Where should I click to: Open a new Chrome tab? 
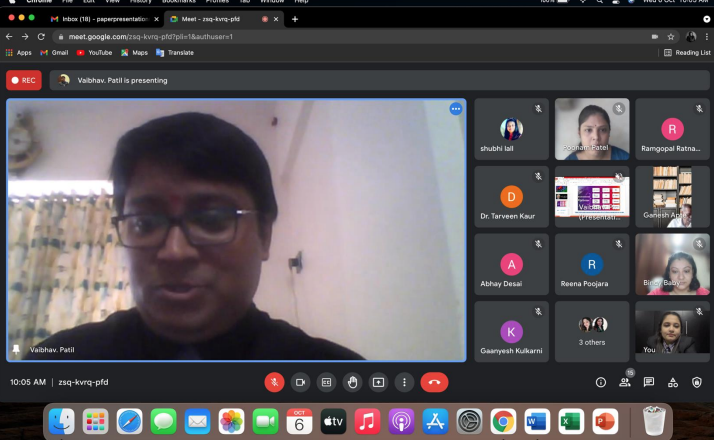click(x=295, y=19)
